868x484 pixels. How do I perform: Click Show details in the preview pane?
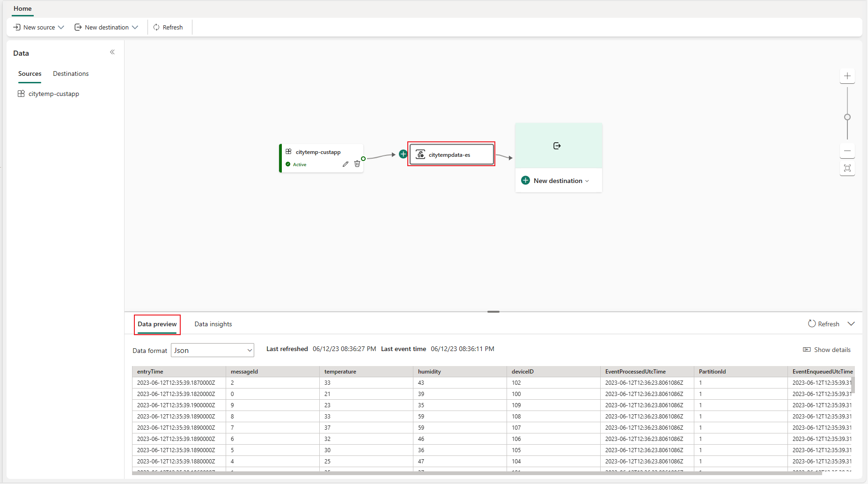pos(827,350)
